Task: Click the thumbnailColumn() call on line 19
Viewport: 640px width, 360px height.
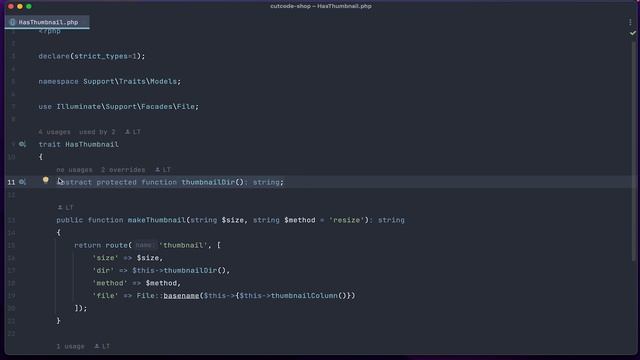Action: pyautogui.click(x=308, y=296)
